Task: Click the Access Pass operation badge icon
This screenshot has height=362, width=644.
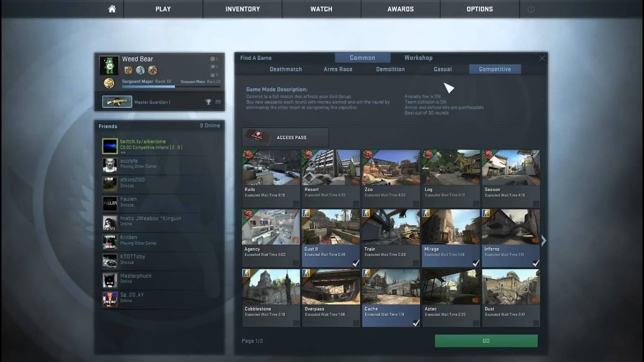Action: coord(258,137)
